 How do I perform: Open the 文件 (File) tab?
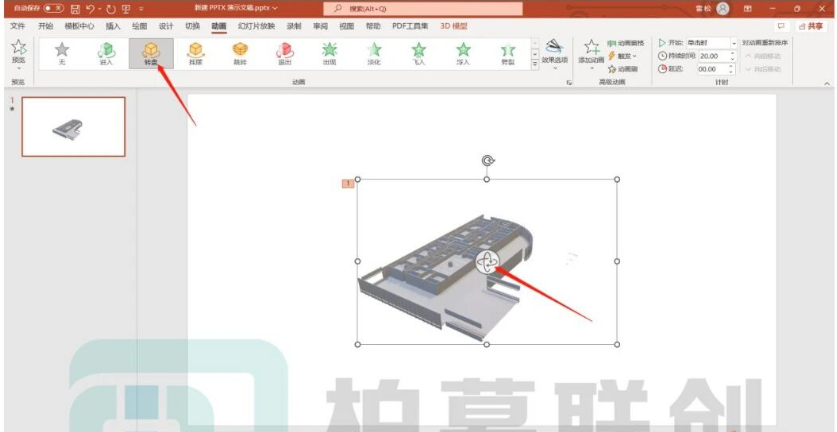18,26
